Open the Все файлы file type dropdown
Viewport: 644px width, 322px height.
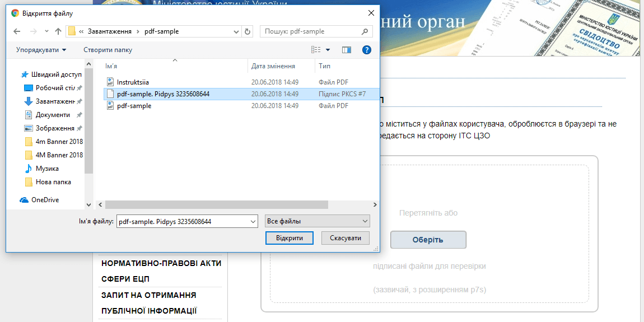[x=317, y=221]
